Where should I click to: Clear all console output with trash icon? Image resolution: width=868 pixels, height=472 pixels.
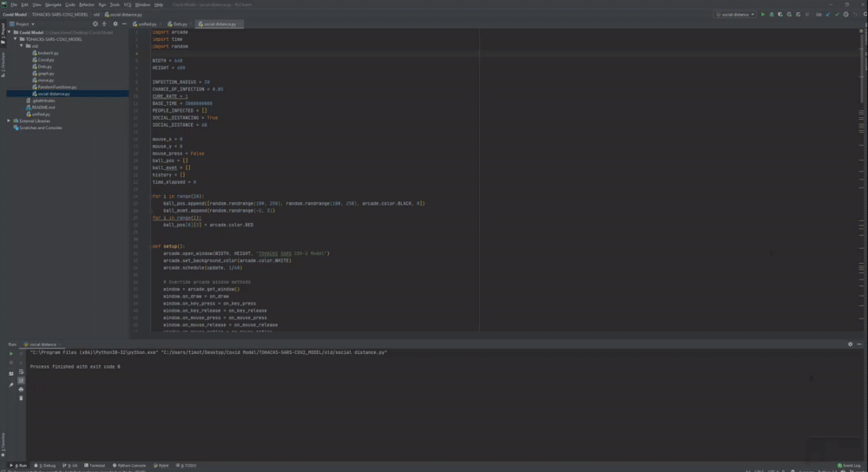[21, 398]
